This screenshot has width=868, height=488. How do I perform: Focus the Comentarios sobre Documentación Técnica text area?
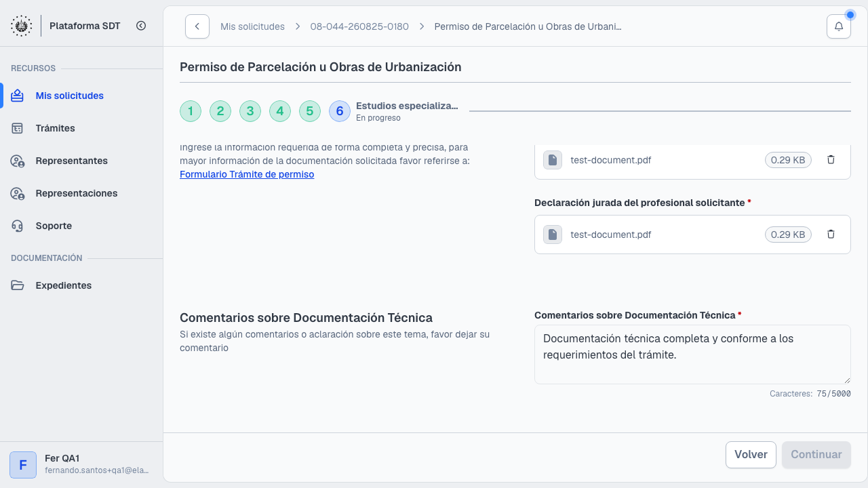click(692, 354)
